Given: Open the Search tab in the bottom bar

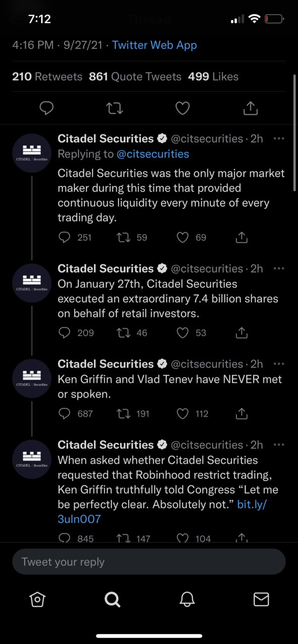Looking at the screenshot, I should (112, 599).
